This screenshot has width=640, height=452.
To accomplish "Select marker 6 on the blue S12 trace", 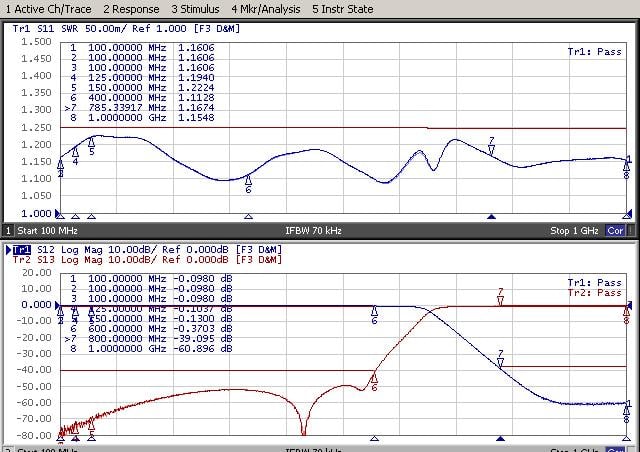I will tap(374, 315).
